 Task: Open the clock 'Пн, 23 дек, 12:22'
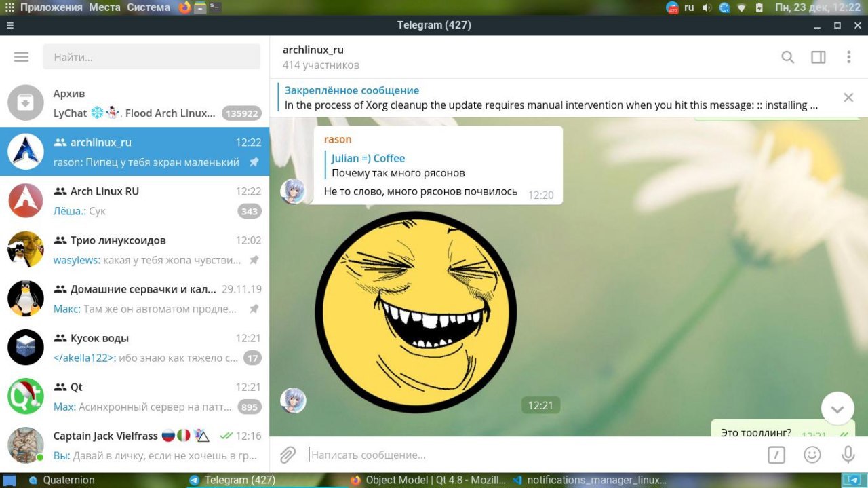818,7
